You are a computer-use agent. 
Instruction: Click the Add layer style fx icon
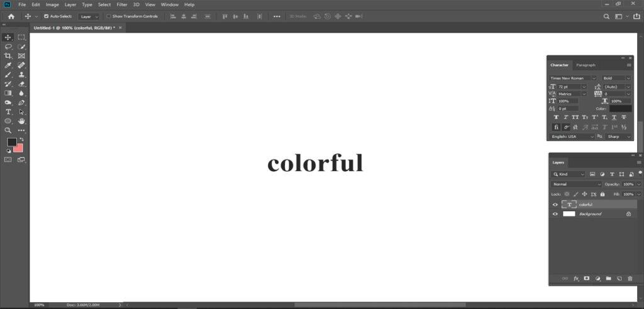pyautogui.click(x=576, y=279)
